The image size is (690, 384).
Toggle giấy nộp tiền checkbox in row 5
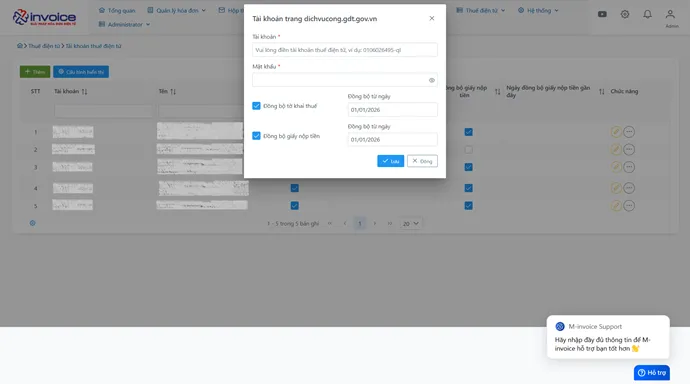click(x=469, y=205)
